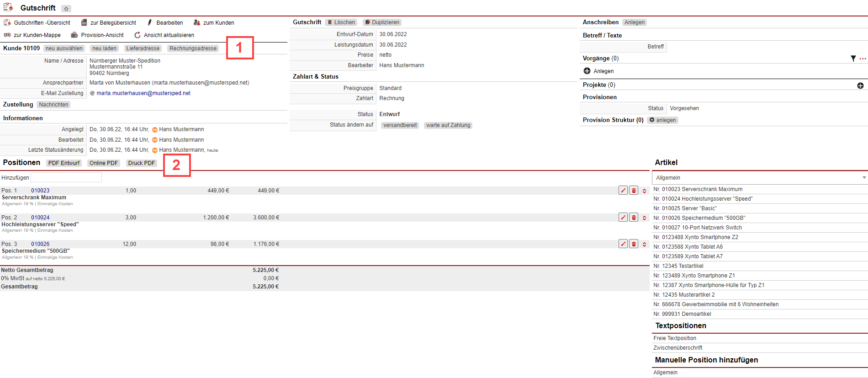Add a Freie Textposition
Viewport: 868px width, 378px height.
[x=675, y=338]
